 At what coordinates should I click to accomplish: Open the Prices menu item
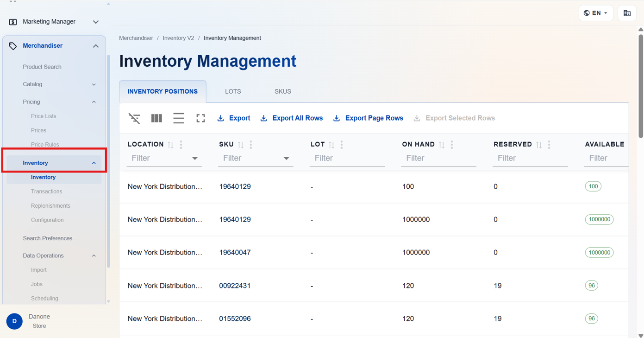[38, 131]
